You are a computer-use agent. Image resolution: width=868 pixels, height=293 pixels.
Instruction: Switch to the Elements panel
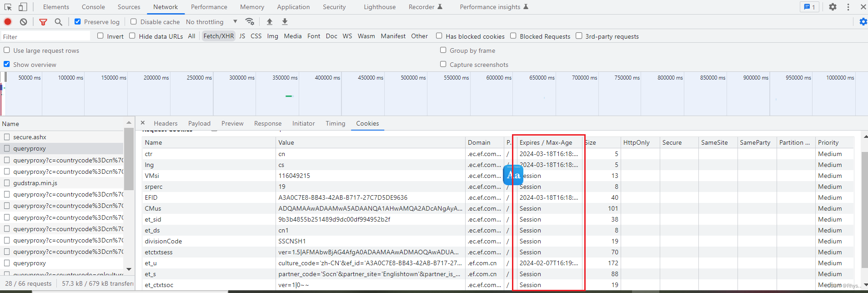(x=56, y=7)
